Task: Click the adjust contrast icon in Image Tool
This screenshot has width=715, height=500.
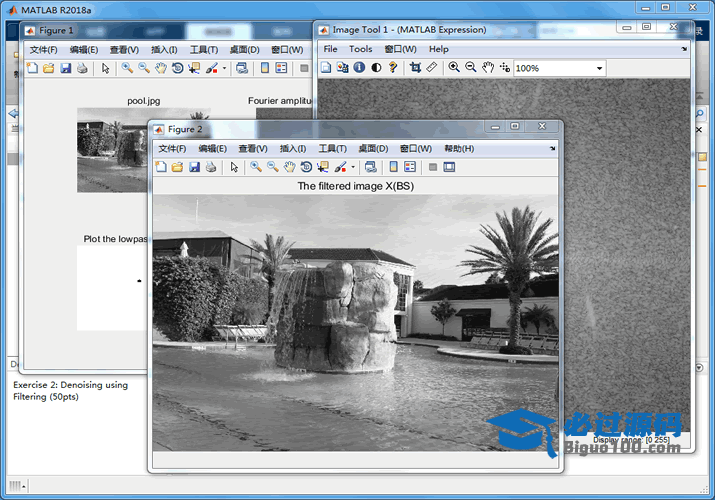Action: click(x=376, y=68)
